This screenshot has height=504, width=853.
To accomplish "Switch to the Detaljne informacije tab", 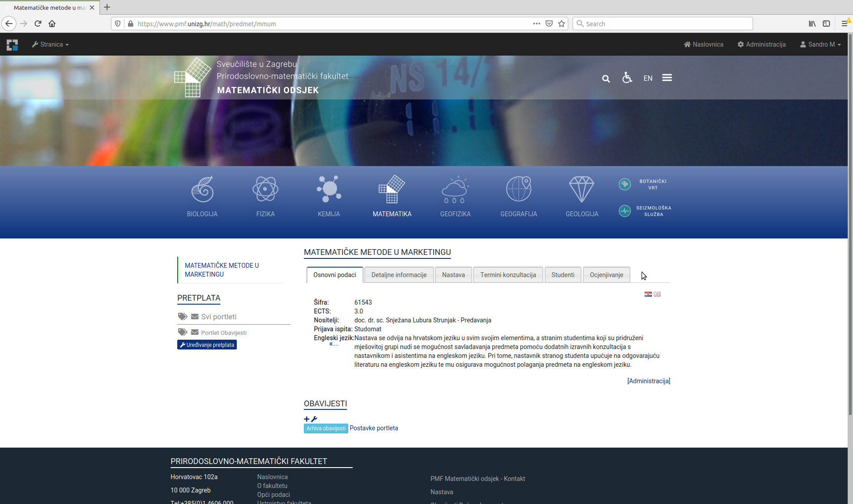I will click(399, 275).
